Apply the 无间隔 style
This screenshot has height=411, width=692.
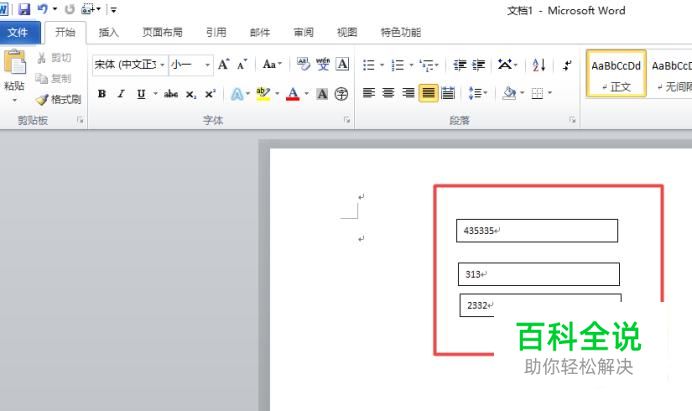point(671,73)
